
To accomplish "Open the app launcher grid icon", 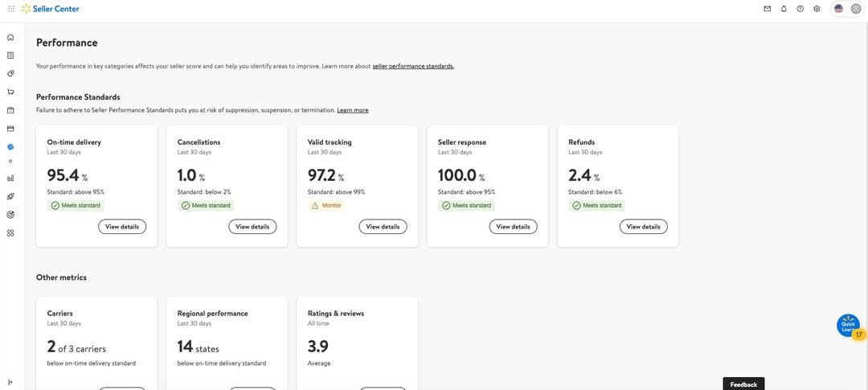I will tap(11, 9).
